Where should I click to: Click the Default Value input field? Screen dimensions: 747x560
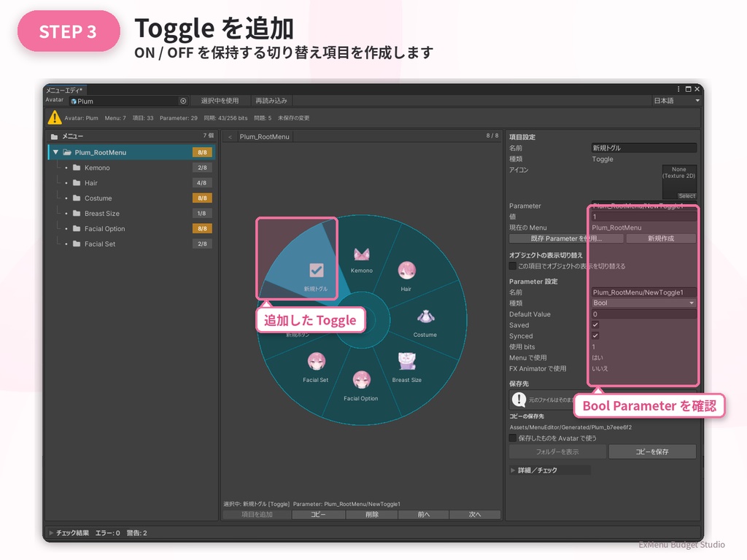[x=643, y=314]
